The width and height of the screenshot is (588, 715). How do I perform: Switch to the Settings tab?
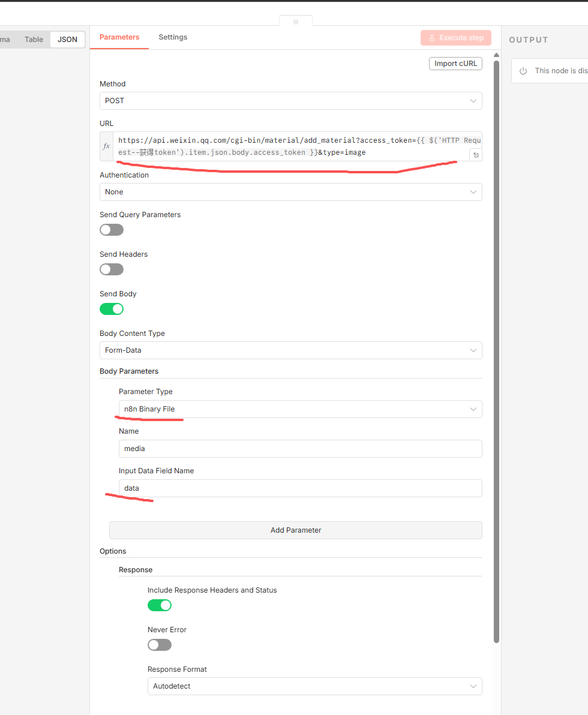pyautogui.click(x=173, y=37)
